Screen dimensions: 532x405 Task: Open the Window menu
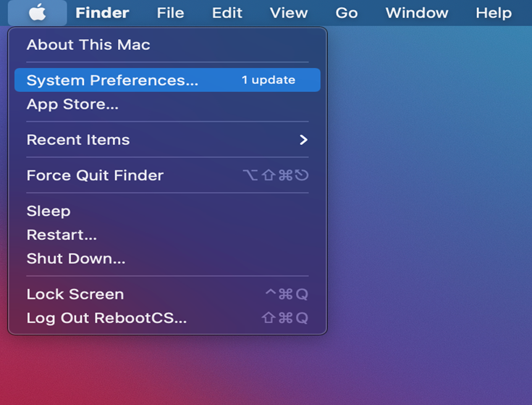(x=416, y=13)
